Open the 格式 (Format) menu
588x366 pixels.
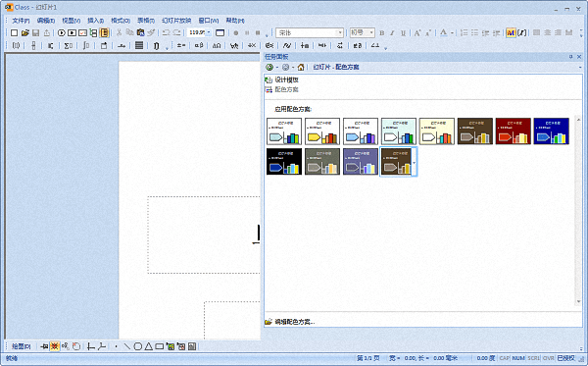click(121, 21)
